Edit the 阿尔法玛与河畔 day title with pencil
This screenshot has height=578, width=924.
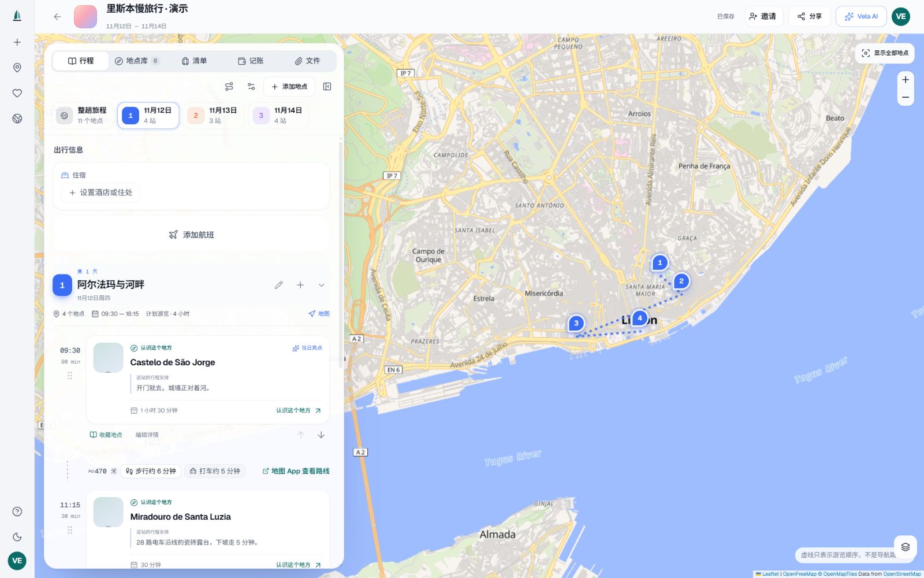pyautogui.click(x=279, y=285)
